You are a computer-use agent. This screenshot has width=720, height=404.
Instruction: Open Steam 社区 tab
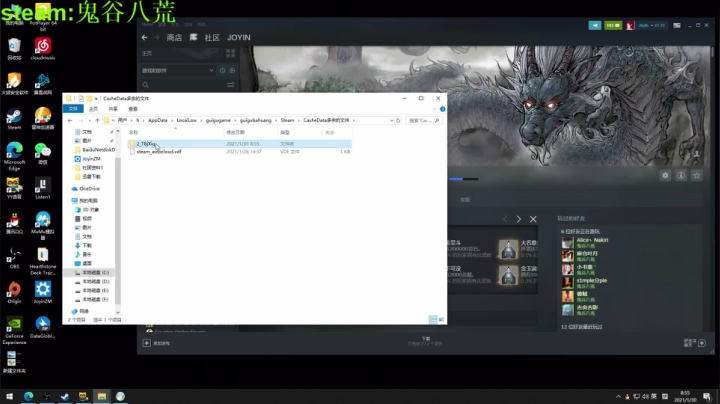tap(212, 38)
